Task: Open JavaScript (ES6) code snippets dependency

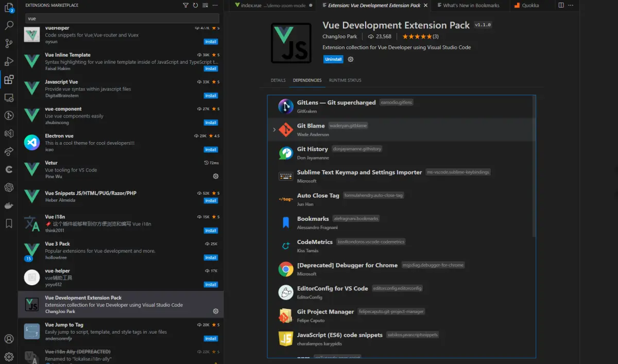Action: click(x=402, y=339)
